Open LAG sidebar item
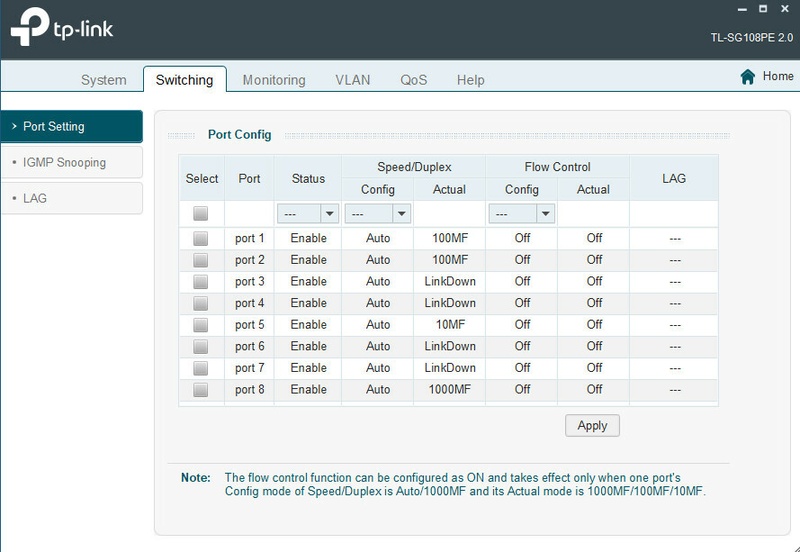 pyautogui.click(x=71, y=198)
